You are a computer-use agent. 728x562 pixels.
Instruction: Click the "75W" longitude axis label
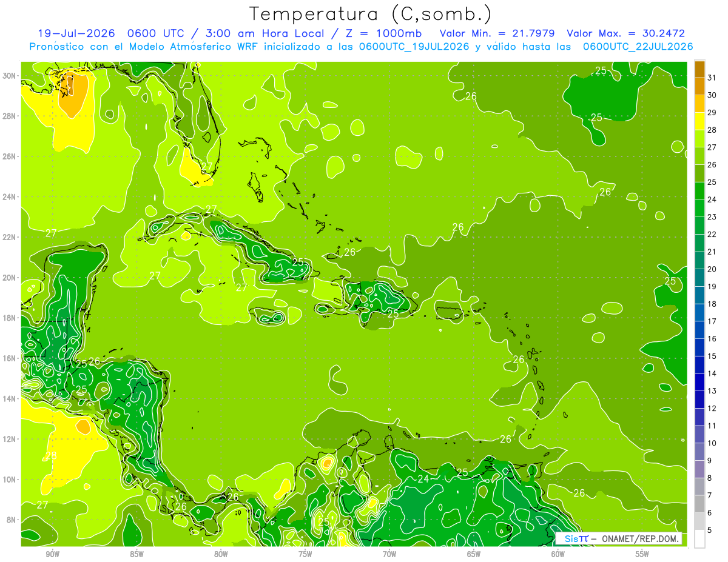(305, 554)
